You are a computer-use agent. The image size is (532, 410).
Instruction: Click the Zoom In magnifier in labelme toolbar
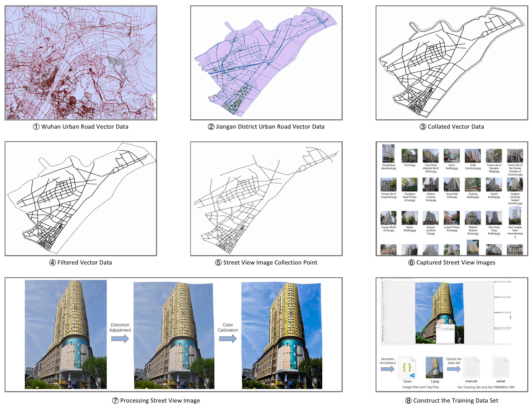pyautogui.click(x=383, y=327)
